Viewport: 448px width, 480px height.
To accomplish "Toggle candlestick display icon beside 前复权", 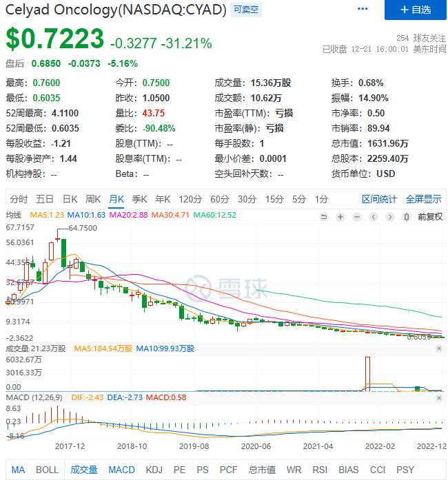I will pos(407,217).
